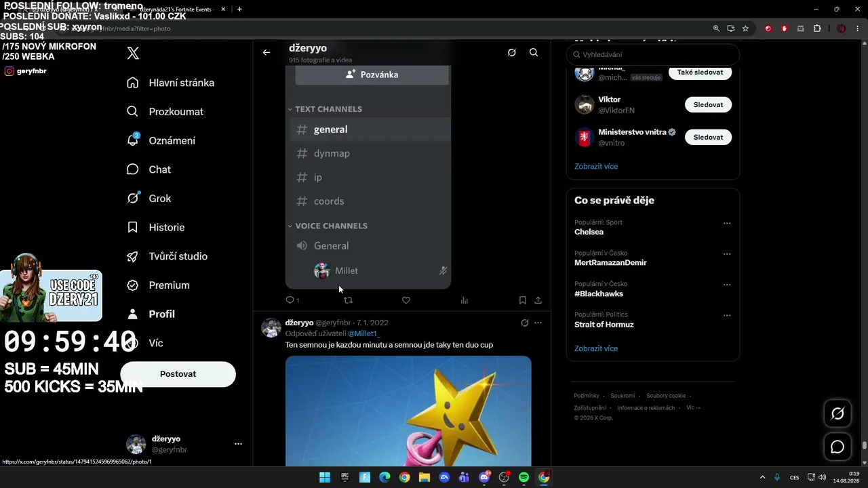The height and width of the screenshot is (488, 868).
Task: Open account menu dots beside džeryyo
Action: pos(238,444)
